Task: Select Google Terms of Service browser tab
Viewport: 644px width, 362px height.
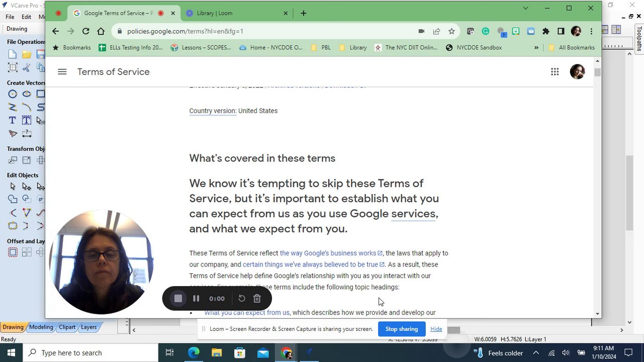Action: [x=124, y=13]
